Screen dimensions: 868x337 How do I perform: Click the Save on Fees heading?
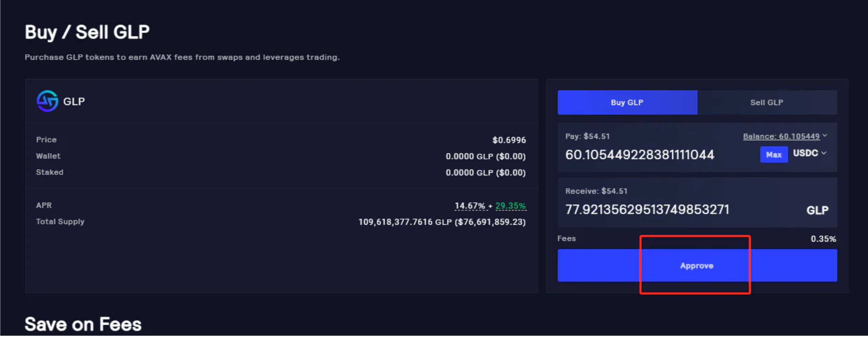click(x=83, y=324)
